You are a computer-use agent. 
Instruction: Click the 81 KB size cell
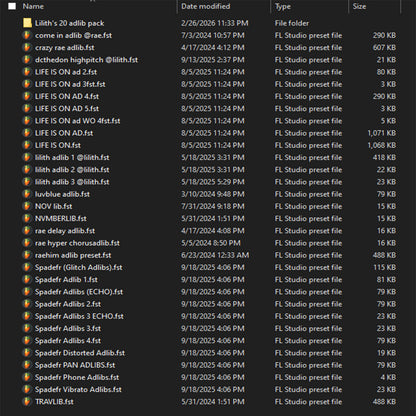(x=386, y=280)
